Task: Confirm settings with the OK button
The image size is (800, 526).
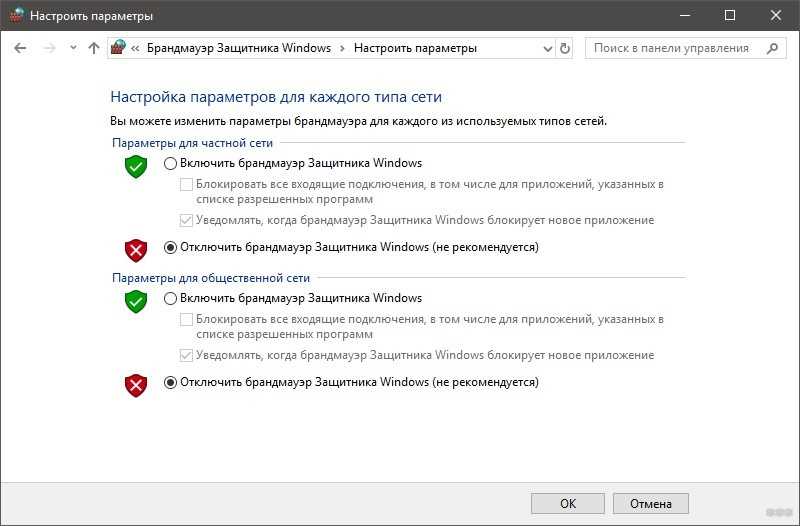Action: [x=568, y=504]
